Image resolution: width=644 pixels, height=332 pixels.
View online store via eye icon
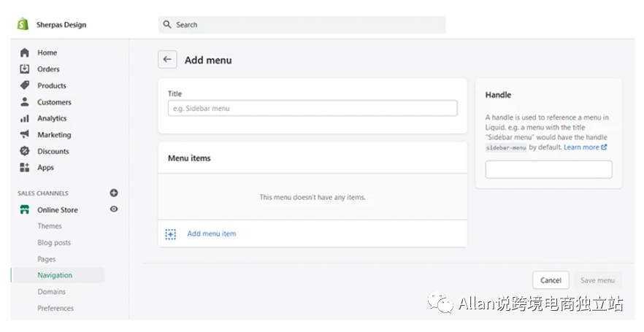114,209
